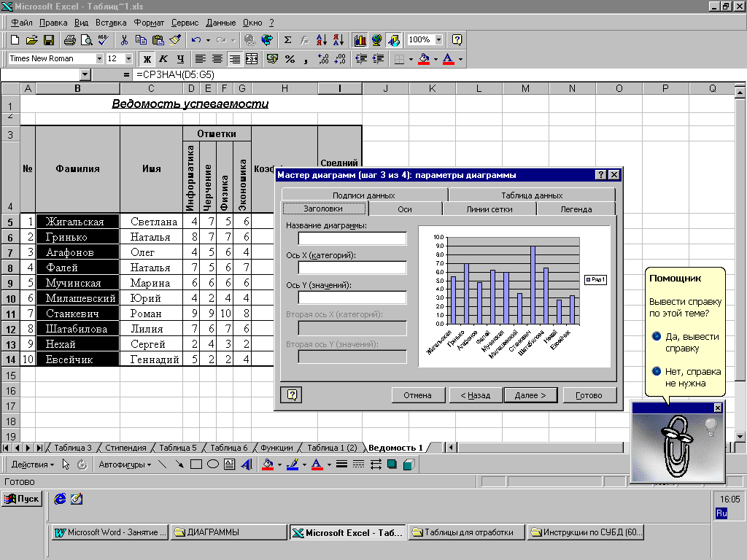Image resolution: width=747 pixels, height=560 pixels.
Task: Click the Font Color A swatch
Action: tap(449, 59)
